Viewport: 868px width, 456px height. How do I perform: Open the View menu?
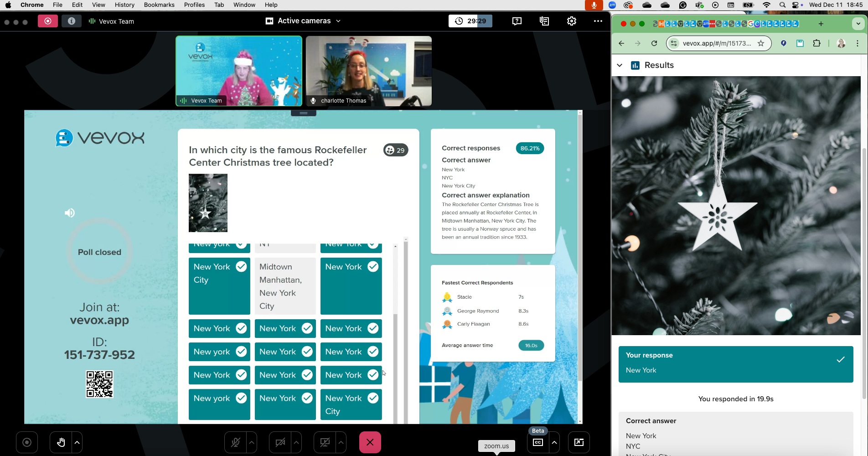point(98,5)
